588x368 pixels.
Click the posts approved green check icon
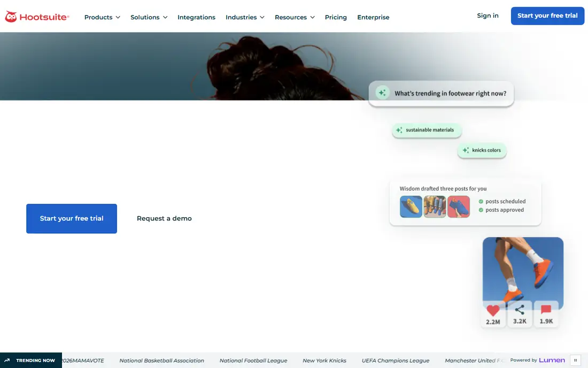click(x=481, y=210)
